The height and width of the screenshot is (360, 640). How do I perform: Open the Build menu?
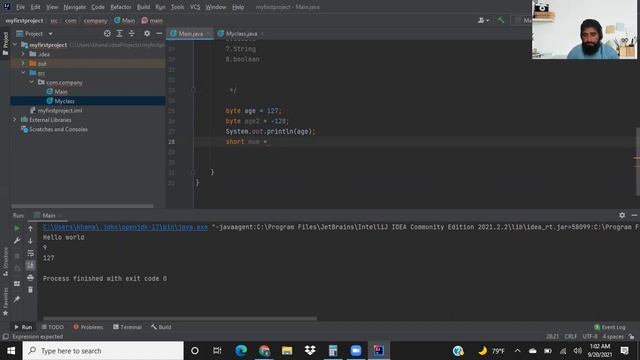click(143, 7)
